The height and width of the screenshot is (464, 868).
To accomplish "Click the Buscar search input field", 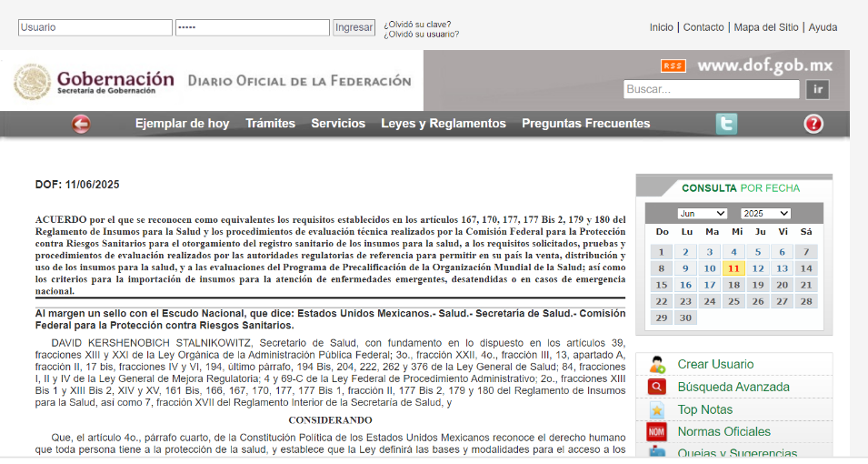I will coord(711,89).
